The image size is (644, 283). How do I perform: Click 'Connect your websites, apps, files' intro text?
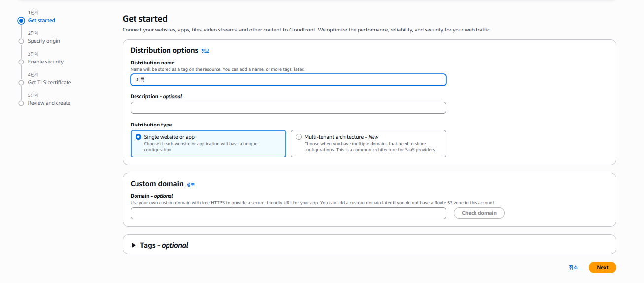pos(306,30)
